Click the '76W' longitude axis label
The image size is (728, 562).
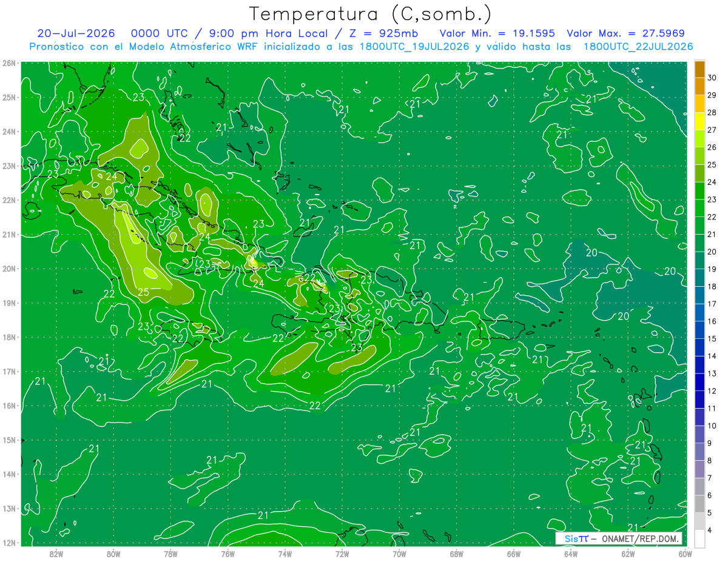(x=227, y=554)
